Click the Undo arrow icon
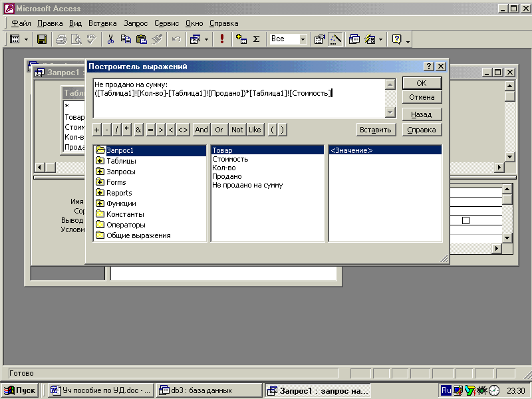The image size is (532, 399). tap(176, 39)
